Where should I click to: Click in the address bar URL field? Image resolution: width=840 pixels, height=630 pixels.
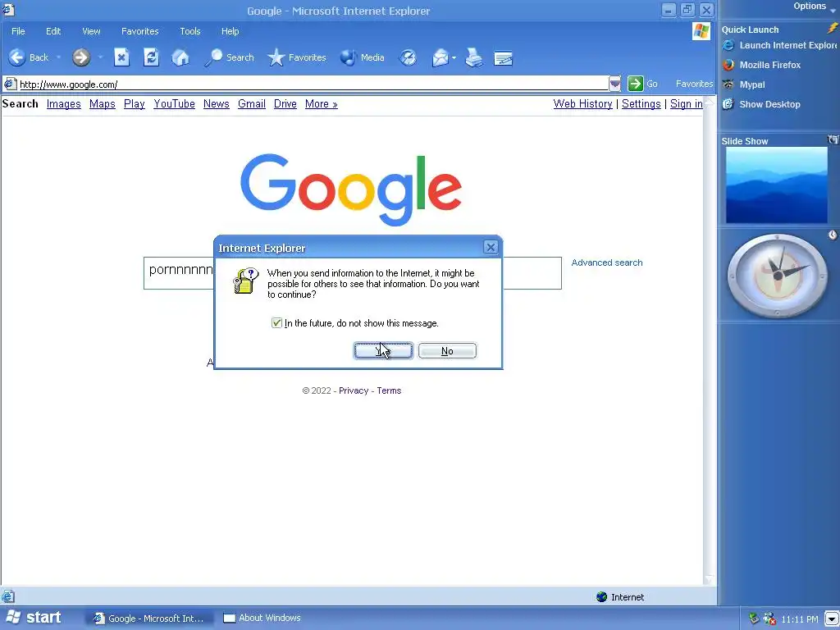tap(313, 84)
